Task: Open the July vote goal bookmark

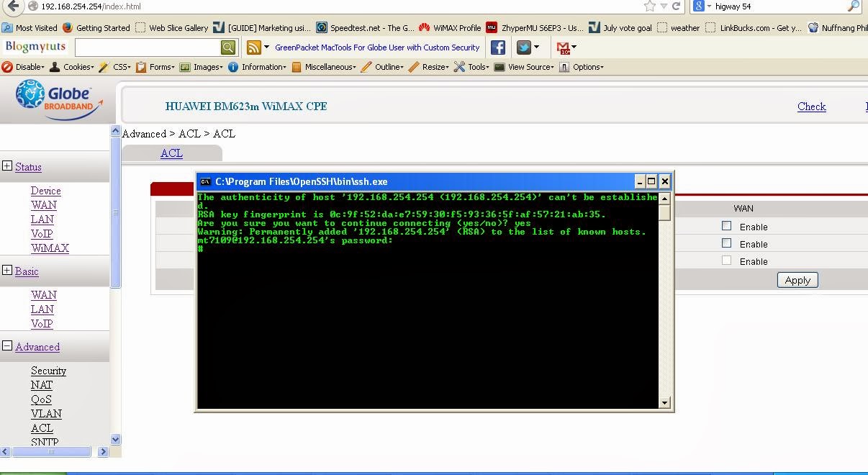Action: (620, 28)
